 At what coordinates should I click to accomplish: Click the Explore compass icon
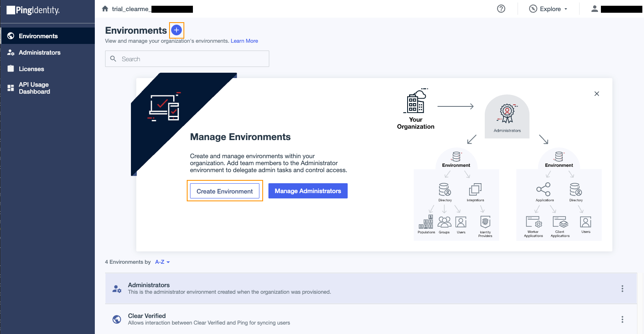[533, 9]
